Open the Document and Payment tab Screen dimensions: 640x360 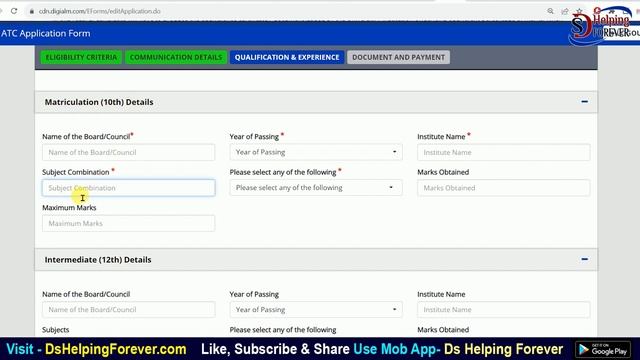398,57
